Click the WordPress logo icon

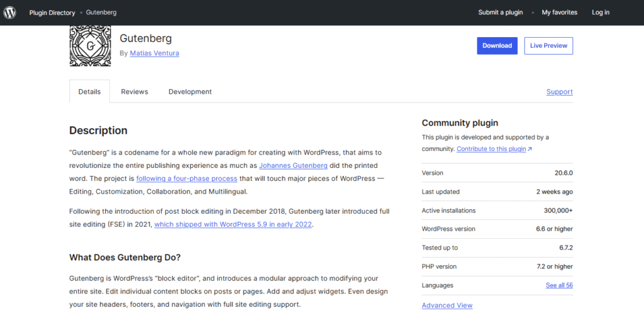click(9, 13)
